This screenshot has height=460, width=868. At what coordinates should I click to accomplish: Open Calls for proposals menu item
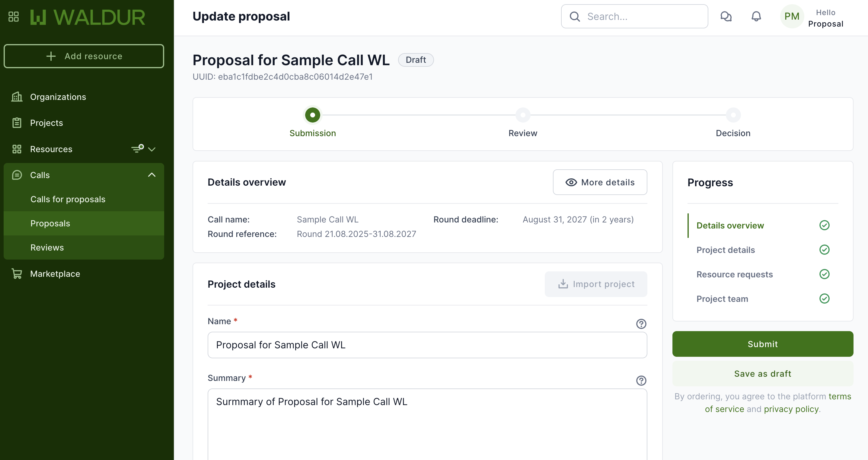(68, 199)
